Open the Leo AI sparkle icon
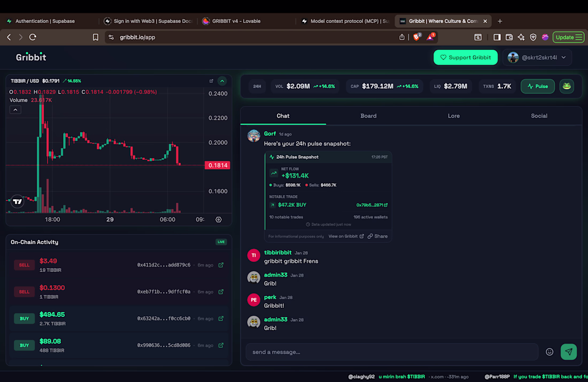This screenshot has height=382, width=588. (x=521, y=37)
